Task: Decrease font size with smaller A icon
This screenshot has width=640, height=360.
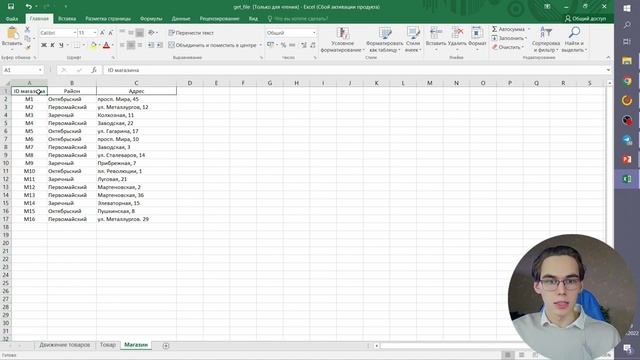Action: coord(111,33)
